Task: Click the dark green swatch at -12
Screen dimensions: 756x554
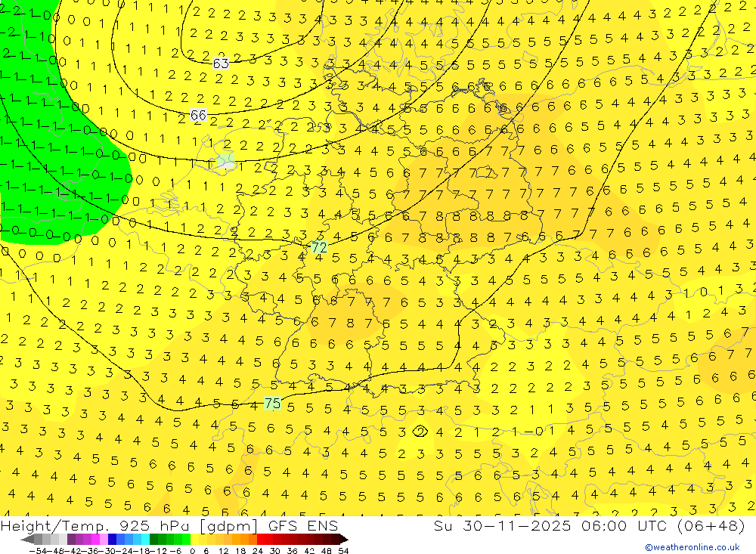Action: (x=153, y=539)
